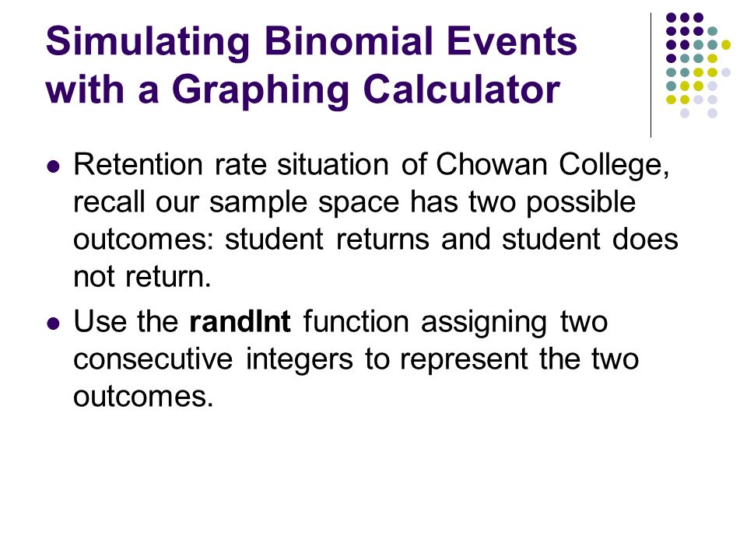Click the phrase 'consecutive integers' in second bullet

(x=213, y=359)
